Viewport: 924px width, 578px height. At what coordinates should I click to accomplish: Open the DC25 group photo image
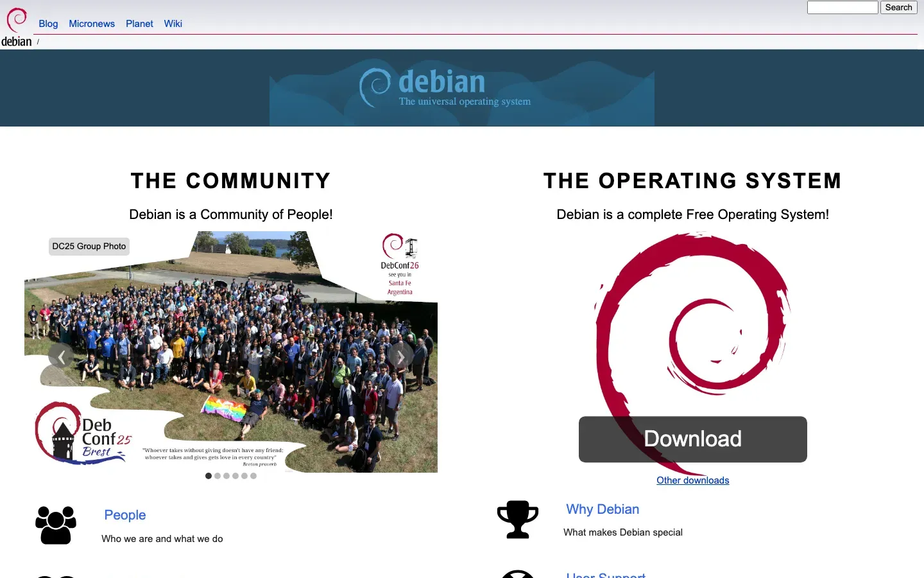pyautogui.click(x=231, y=352)
